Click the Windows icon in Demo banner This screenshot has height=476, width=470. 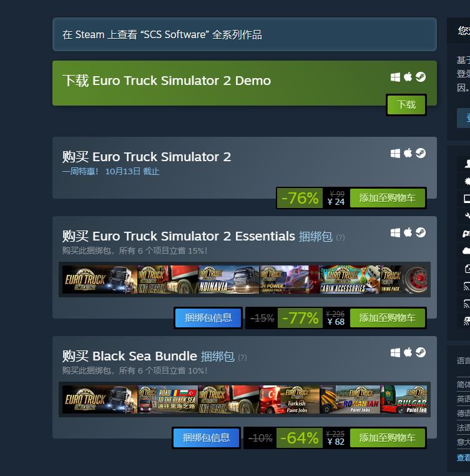[395, 77]
